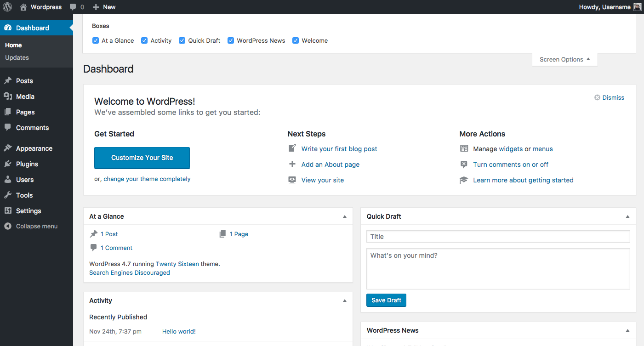Click the Pages icon in sidebar
The height and width of the screenshot is (346, 644).
coord(8,112)
